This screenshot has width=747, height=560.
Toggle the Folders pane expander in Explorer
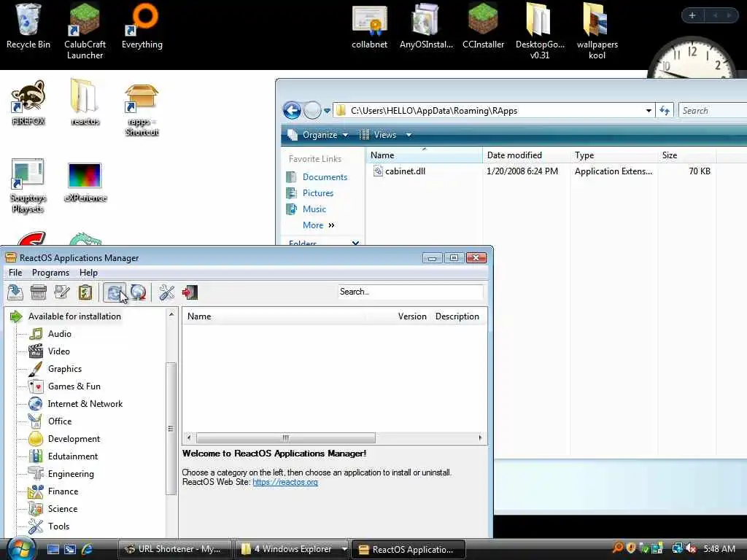click(x=355, y=244)
